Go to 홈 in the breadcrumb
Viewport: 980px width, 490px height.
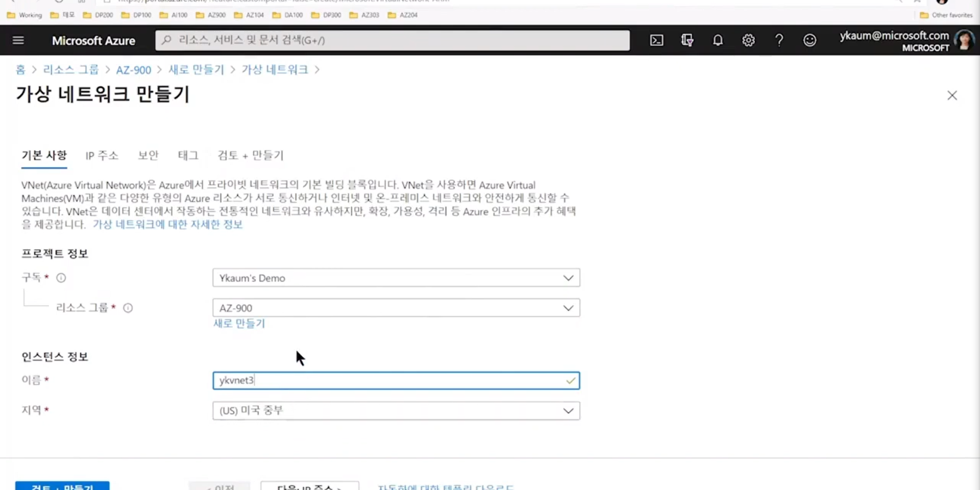click(x=20, y=69)
